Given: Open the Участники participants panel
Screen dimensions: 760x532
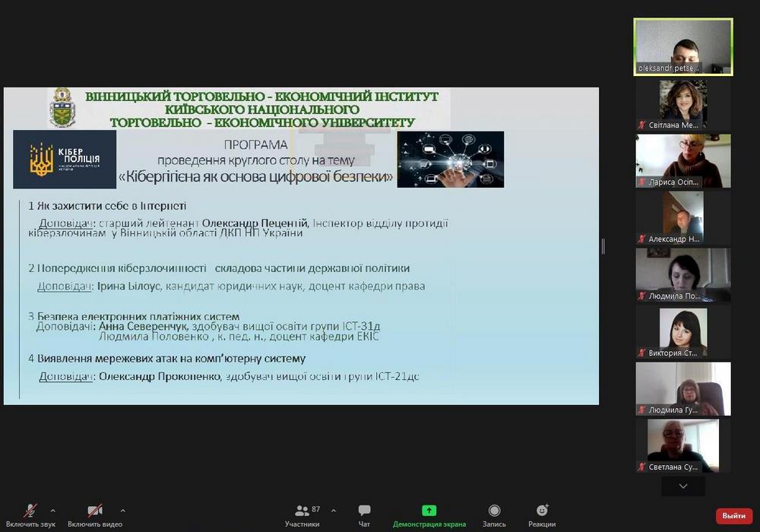Looking at the screenshot, I should click(x=302, y=515).
